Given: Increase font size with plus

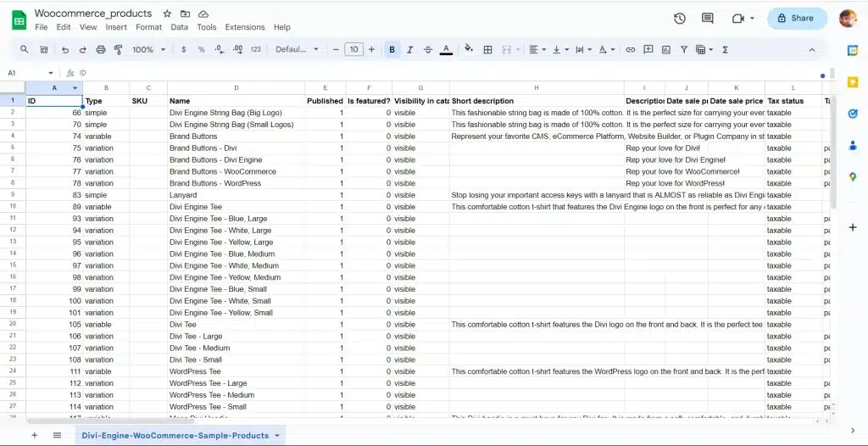Looking at the screenshot, I should click(x=371, y=50).
